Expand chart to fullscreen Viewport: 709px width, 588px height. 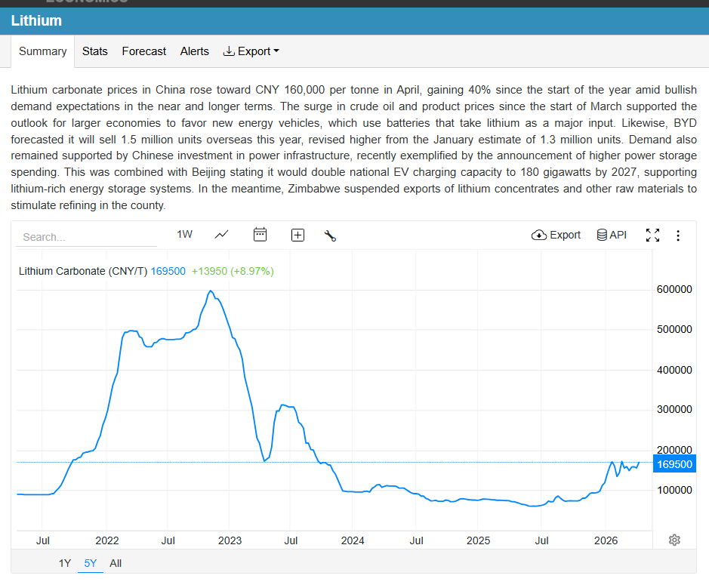click(x=652, y=235)
